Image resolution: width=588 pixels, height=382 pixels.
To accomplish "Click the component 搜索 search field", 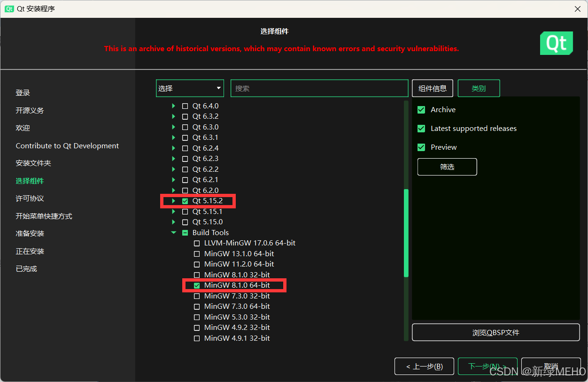I will tap(319, 88).
